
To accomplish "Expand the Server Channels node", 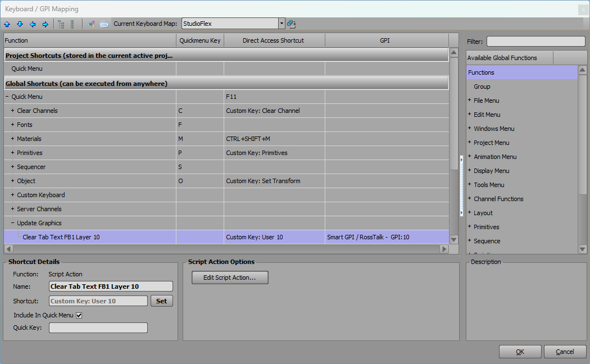I will click(12, 209).
